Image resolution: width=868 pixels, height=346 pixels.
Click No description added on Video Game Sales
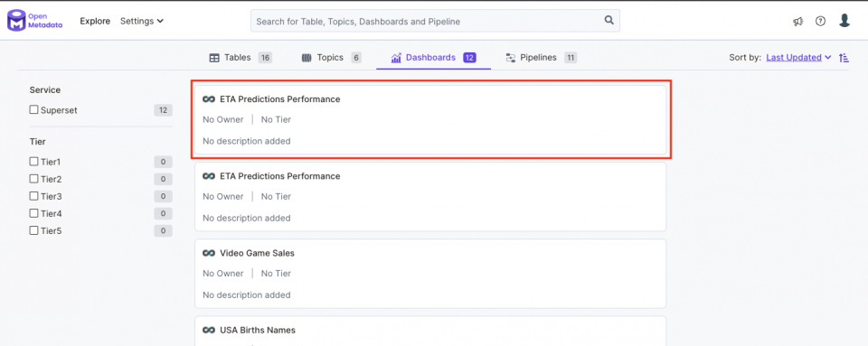[x=246, y=295]
